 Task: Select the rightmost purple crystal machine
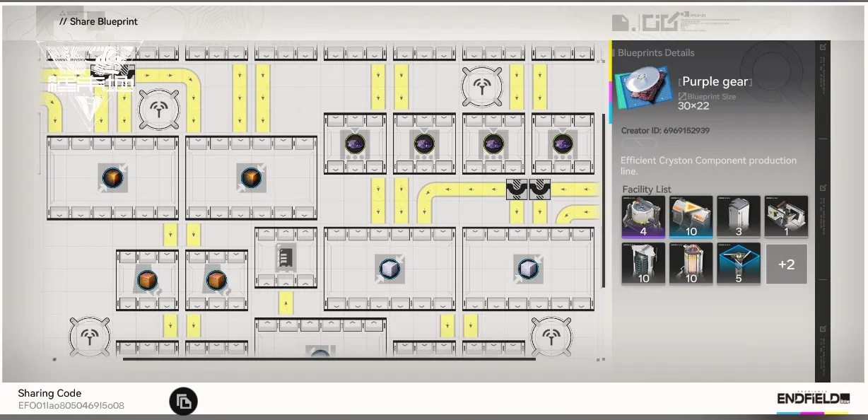click(563, 144)
